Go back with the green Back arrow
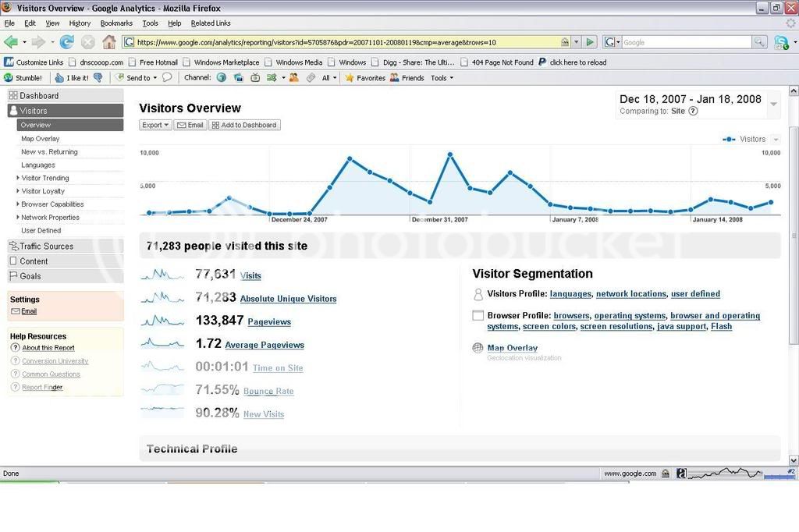The width and height of the screenshot is (799, 532). [x=11, y=42]
